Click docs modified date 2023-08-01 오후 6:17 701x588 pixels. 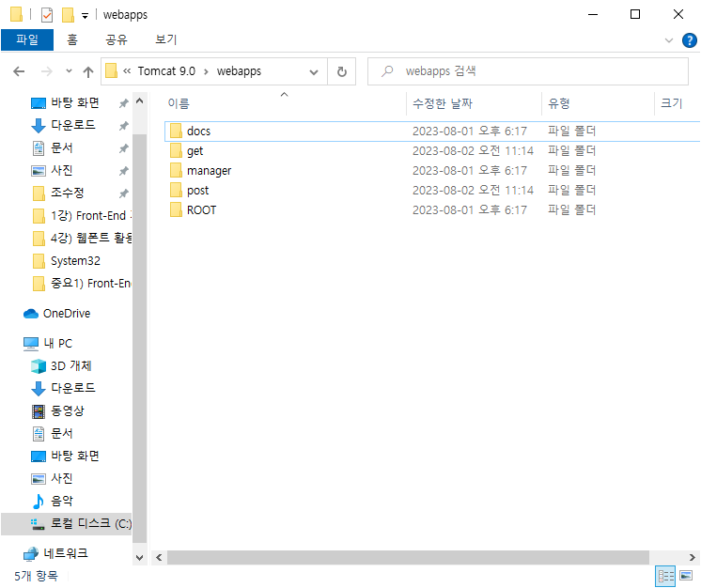tap(470, 132)
